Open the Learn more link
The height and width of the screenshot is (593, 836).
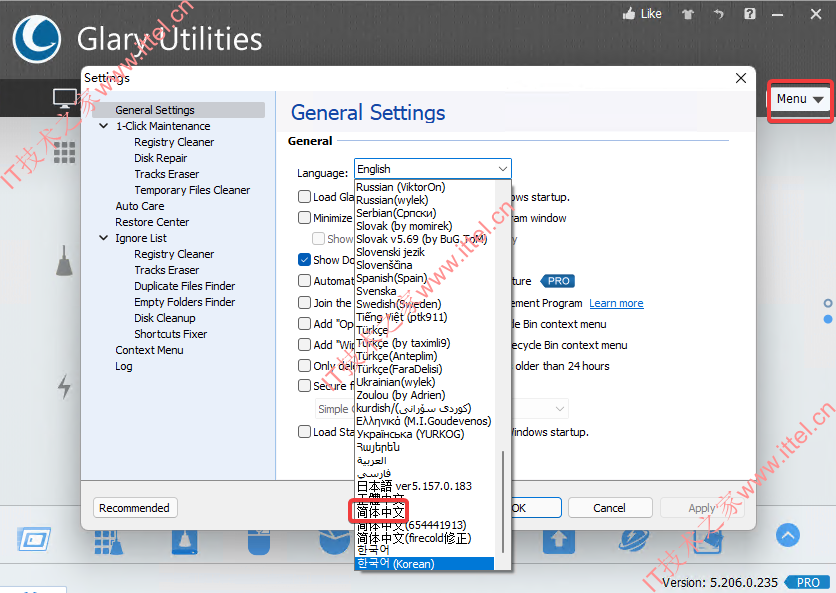pyautogui.click(x=616, y=303)
